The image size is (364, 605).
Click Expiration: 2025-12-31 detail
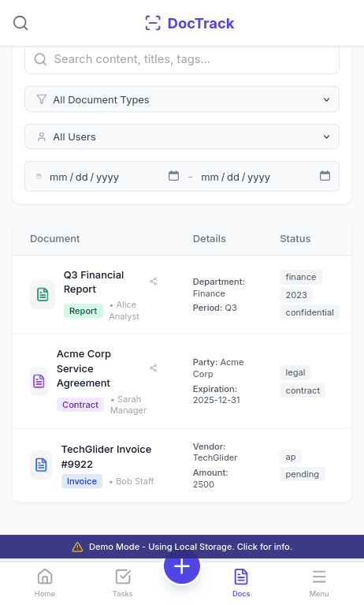point(217,394)
